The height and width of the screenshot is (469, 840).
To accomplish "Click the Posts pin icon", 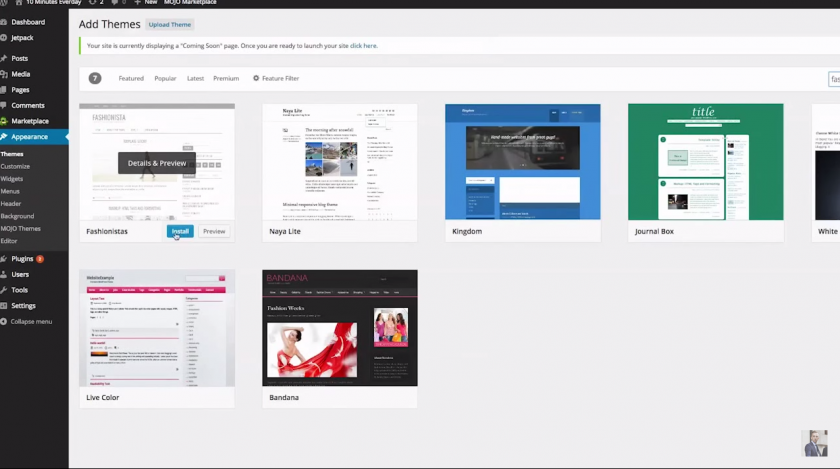I will pos(4,58).
